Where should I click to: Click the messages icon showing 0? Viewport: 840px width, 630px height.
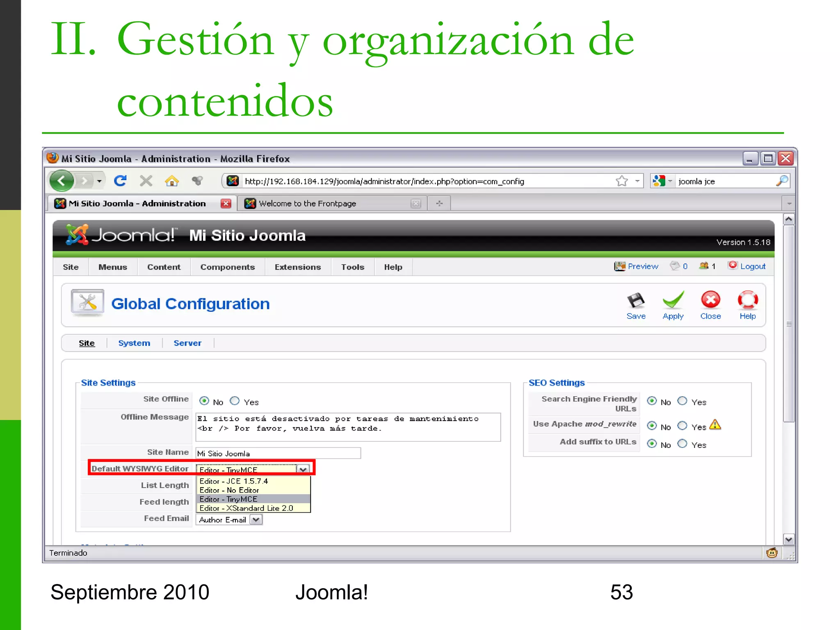coord(675,266)
